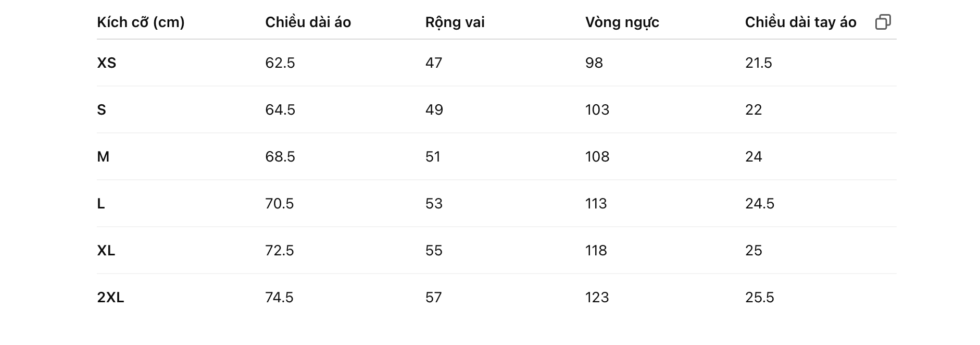This screenshot has height=345, width=980.
Task: Select the L size row label
Action: point(101,204)
